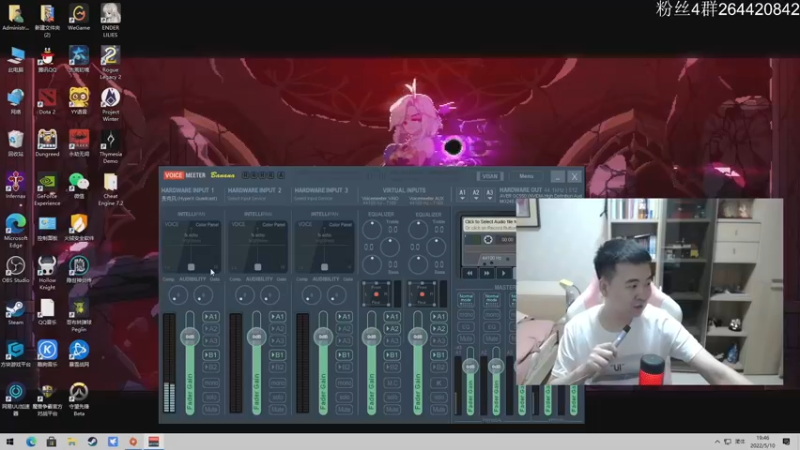Click Color Panel on Hardware Input 1
Screen dimensions: 800x450
(207, 224)
